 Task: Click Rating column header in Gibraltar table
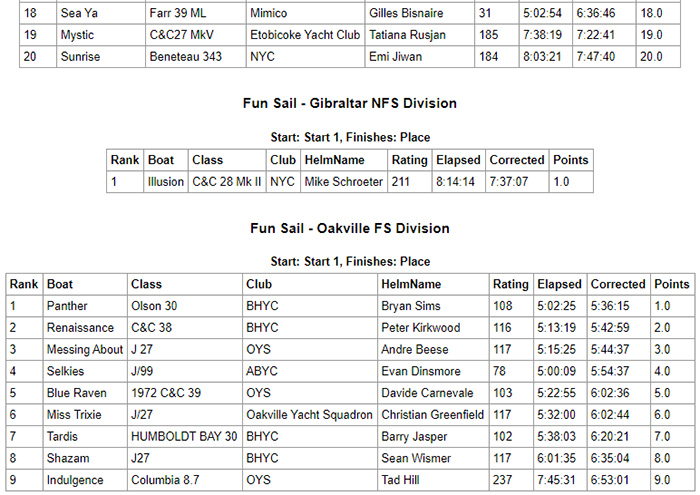(x=408, y=160)
